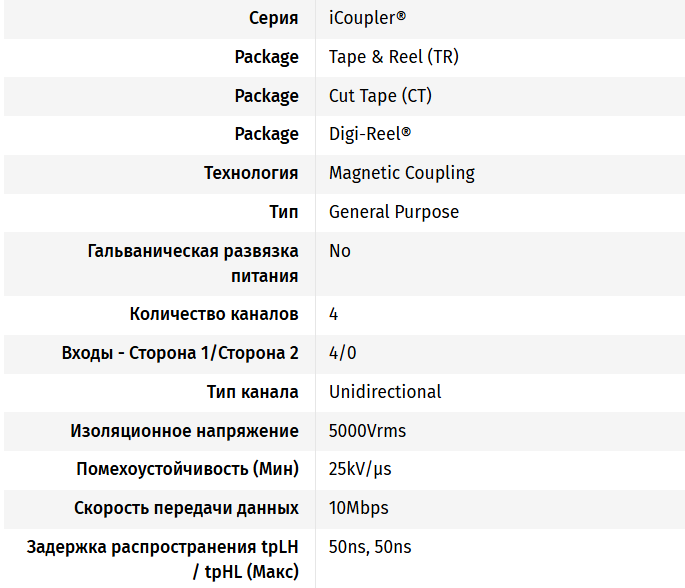Click the Технология row label
Viewport: 685px width, 588px height.
(x=251, y=173)
